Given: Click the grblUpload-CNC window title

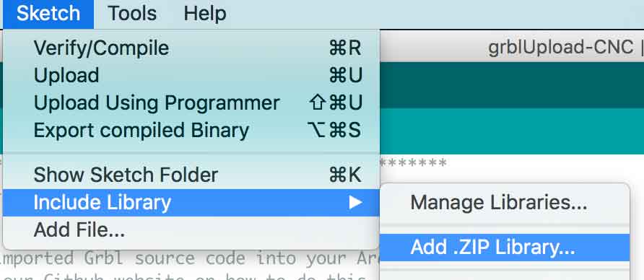Looking at the screenshot, I should [561, 48].
